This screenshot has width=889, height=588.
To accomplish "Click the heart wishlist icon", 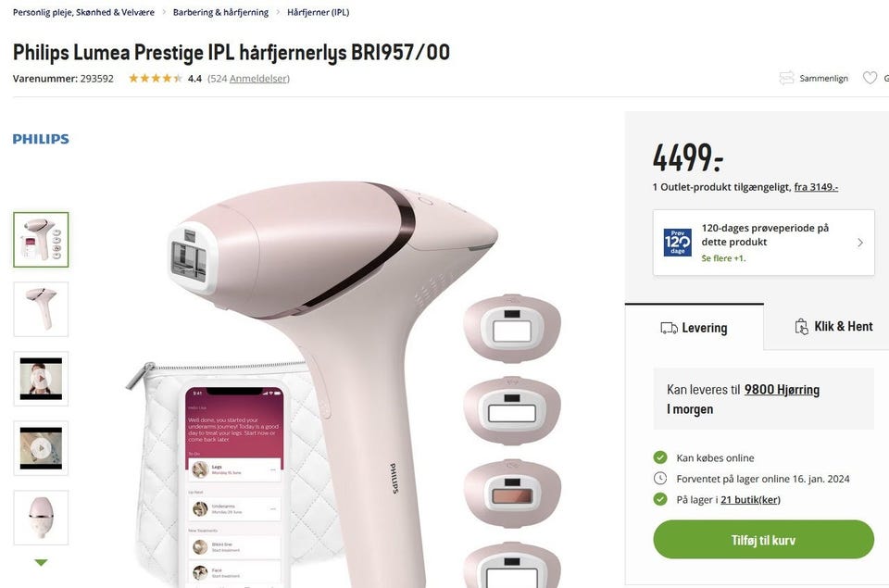I will [x=870, y=79].
